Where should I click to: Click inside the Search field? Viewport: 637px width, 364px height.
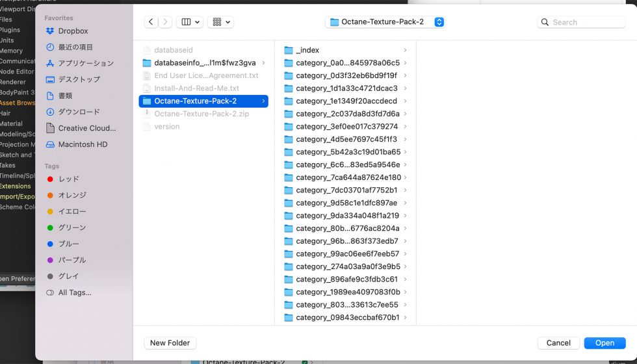585,22
